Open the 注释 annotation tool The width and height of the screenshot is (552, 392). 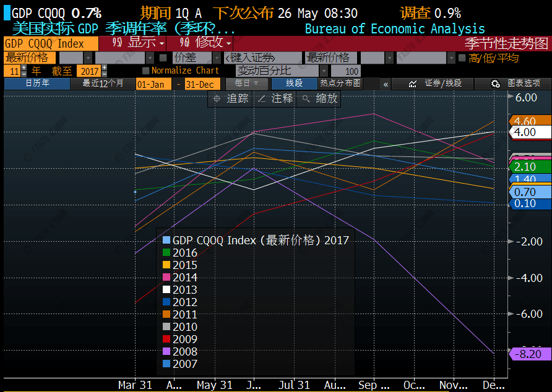(275, 98)
